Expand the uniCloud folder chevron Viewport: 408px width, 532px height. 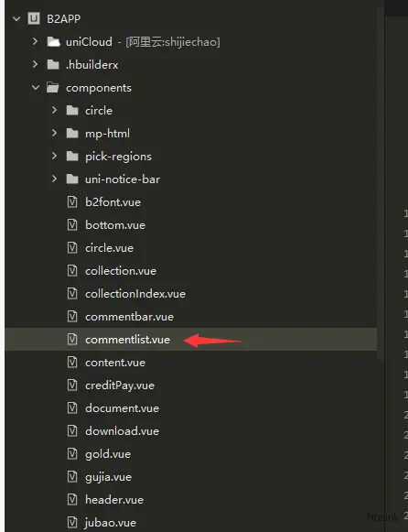[x=35, y=41]
